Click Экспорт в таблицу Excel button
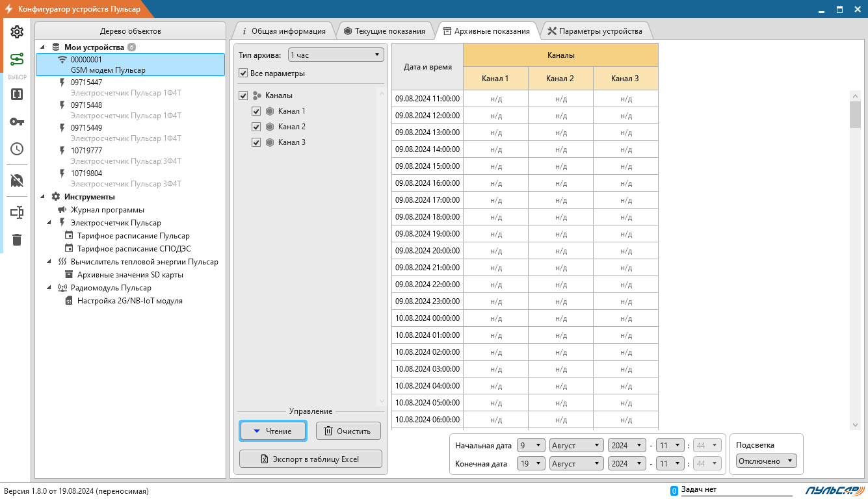 pyautogui.click(x=311, y=459)
